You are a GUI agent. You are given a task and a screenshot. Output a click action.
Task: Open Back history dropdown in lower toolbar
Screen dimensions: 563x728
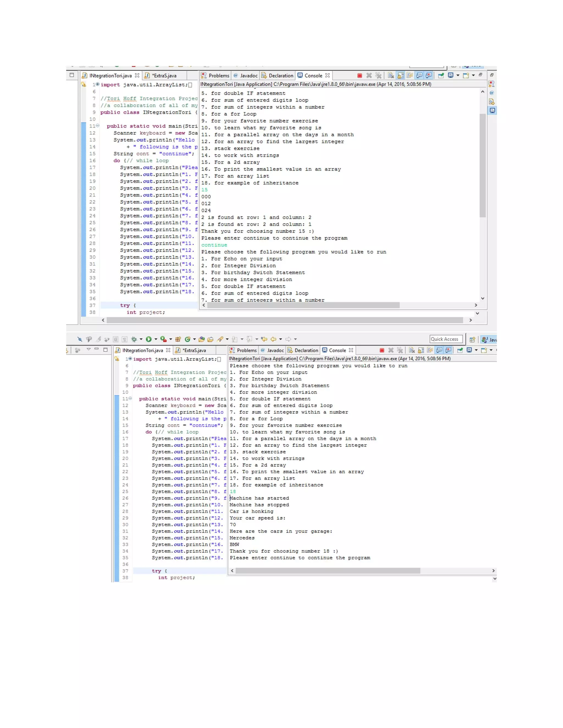pos(281,339)
